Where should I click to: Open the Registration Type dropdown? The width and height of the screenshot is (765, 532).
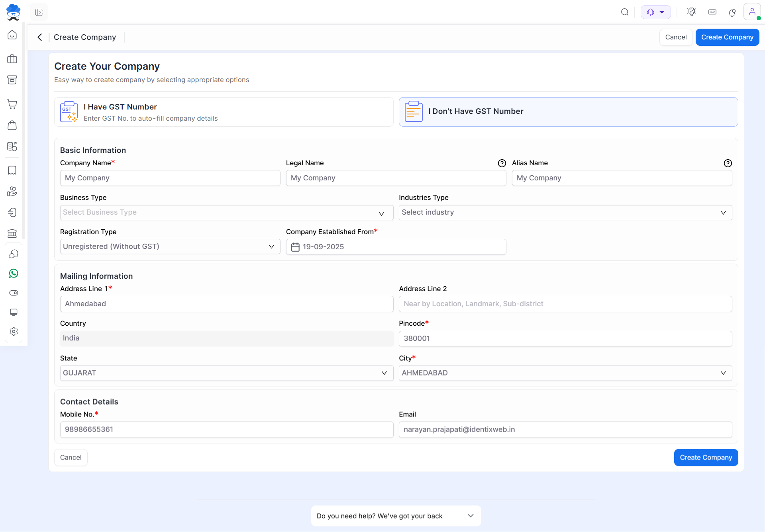pos(170,246)
